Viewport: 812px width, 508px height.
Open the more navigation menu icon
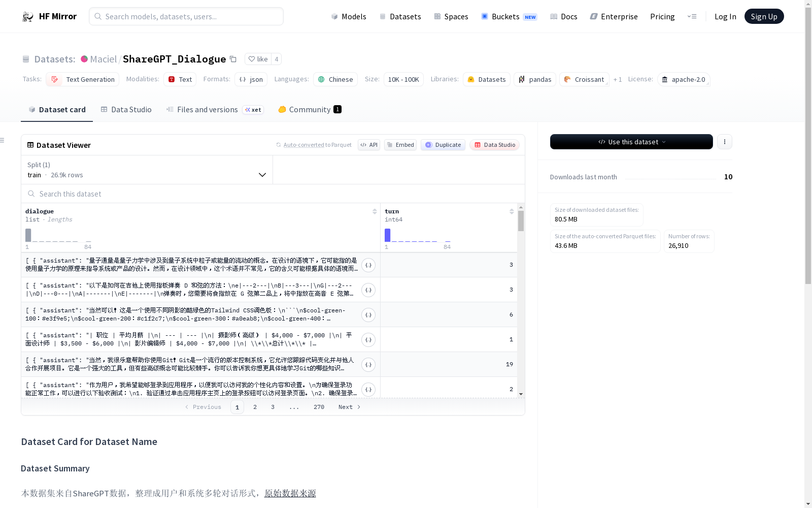tap(692, 16)
